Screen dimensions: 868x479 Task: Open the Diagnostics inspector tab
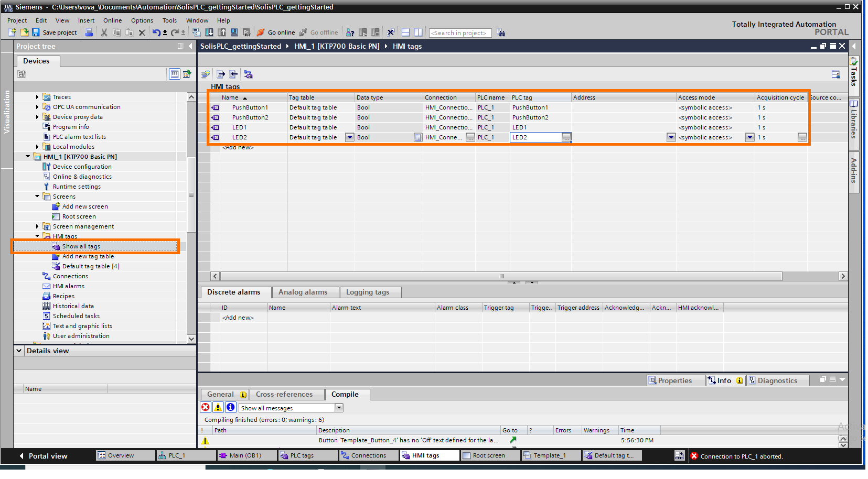click(777, 380)
